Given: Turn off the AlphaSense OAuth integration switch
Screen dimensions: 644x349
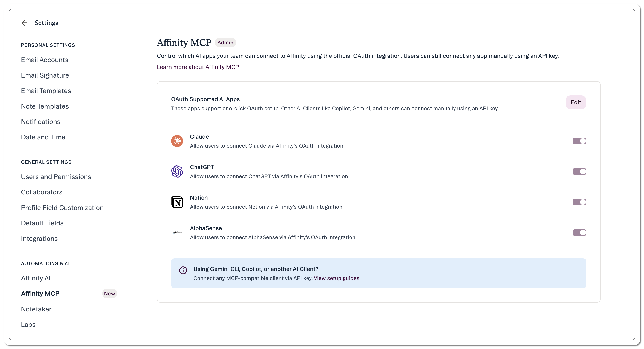Looking at the screenshot, I should point(579,233).
